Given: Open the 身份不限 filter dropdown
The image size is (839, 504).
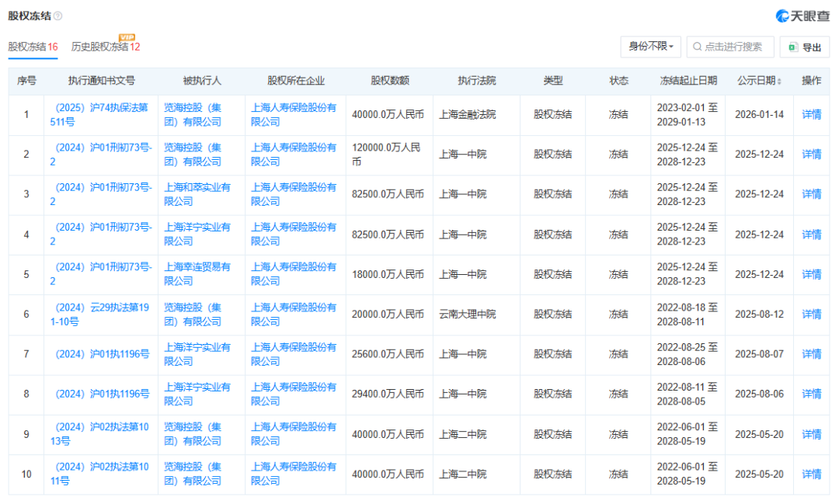Looking at the screenshot, I should tap(649, 47).
